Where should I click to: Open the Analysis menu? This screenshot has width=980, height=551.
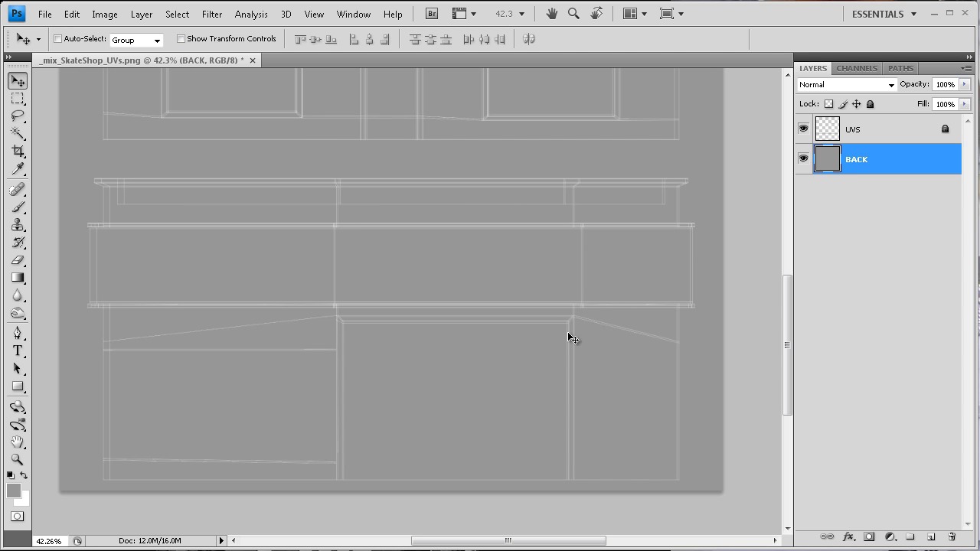coord(251,14)
